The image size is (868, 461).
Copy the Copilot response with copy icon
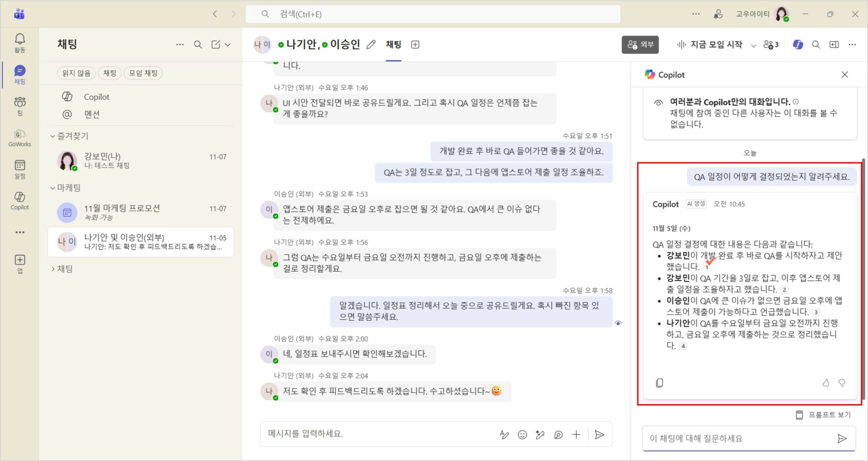tap(659, 383)
